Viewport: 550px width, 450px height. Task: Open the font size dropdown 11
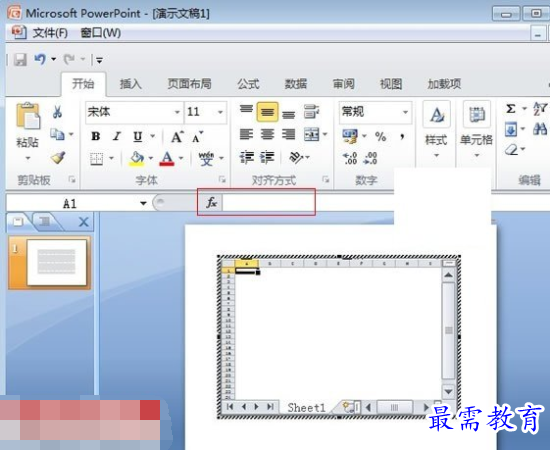(x=221, y=112)
